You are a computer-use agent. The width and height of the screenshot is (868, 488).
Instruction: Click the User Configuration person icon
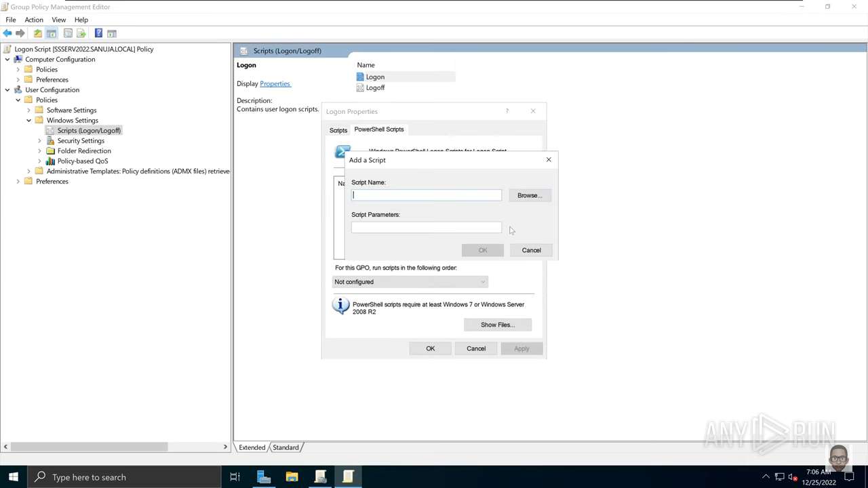[x=18, y=89]
